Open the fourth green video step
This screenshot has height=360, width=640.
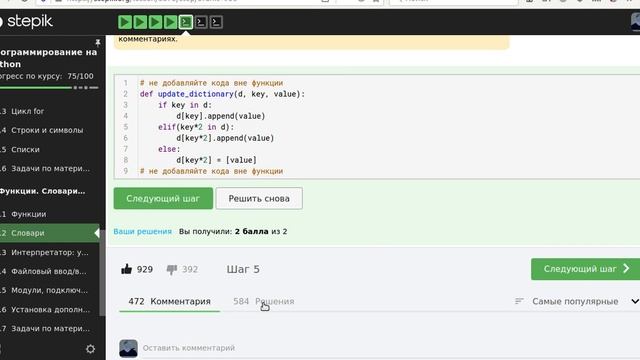[x=170, y=22]
